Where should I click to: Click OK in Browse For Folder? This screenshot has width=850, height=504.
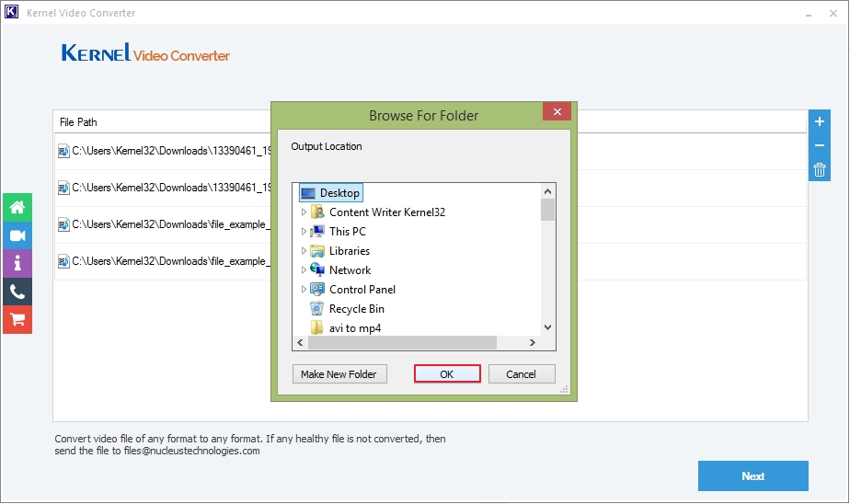click(447, 374)
